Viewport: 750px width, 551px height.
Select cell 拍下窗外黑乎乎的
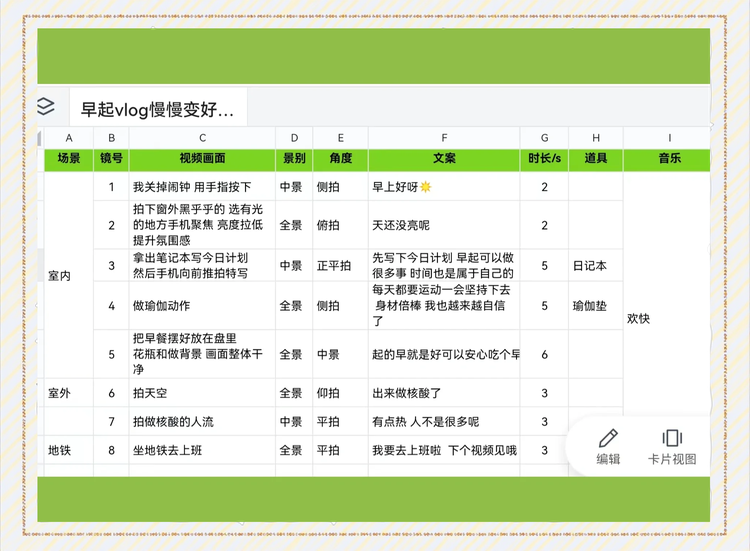[x=202, y=225]
